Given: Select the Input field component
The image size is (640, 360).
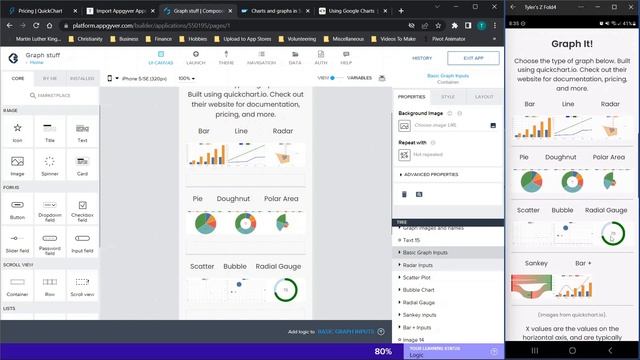Looking at the screenshot, I should pos(82,243).
